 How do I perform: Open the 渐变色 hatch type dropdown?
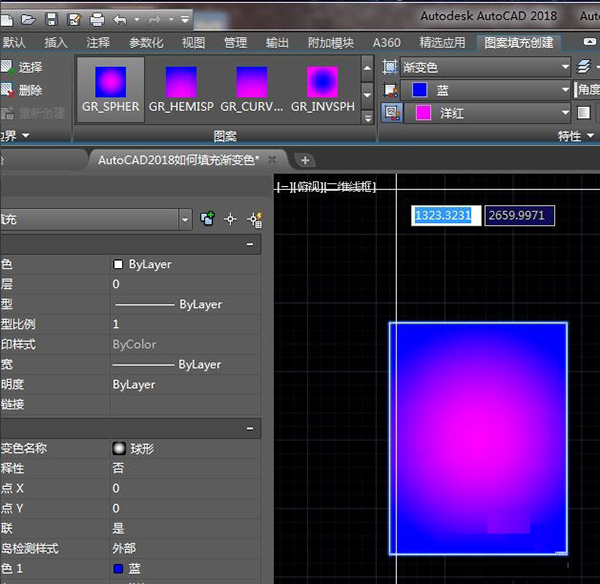(x=565, y=67)
